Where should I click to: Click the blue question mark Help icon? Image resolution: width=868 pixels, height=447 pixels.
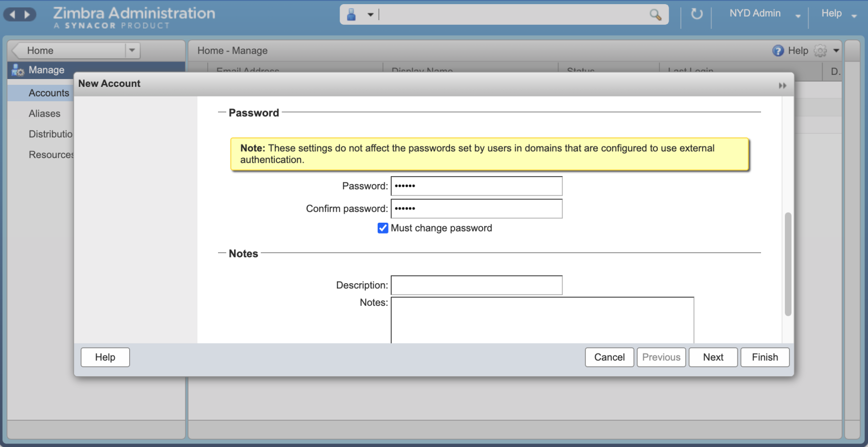(778, 51)
